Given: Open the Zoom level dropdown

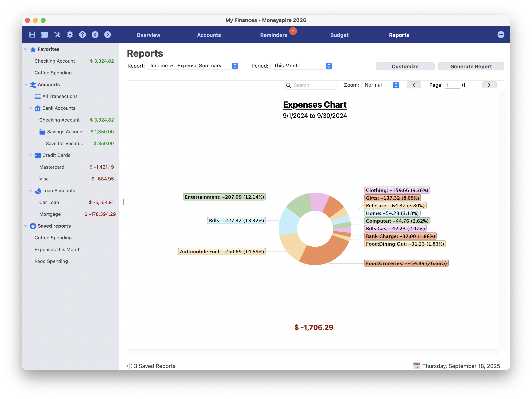Looking at the screenshot, I should (x=381, y=85).
